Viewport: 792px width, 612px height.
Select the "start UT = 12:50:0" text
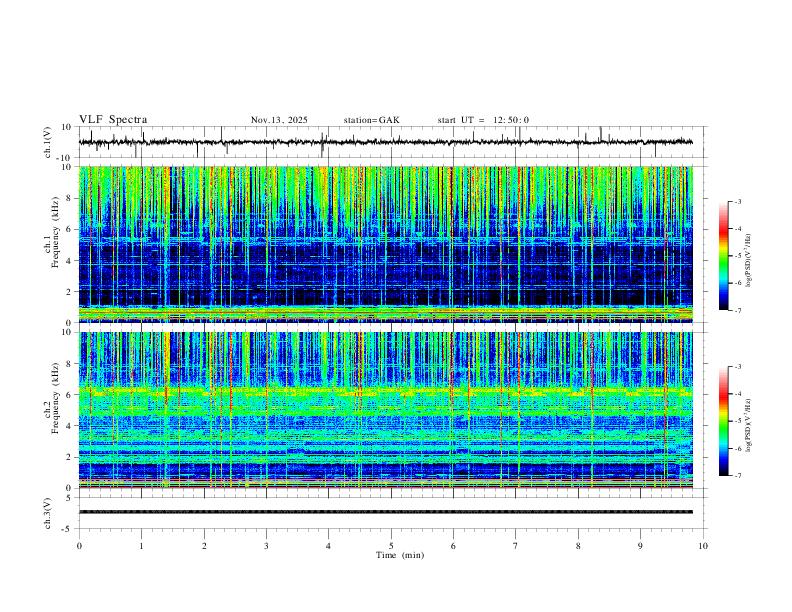point(483,120)
